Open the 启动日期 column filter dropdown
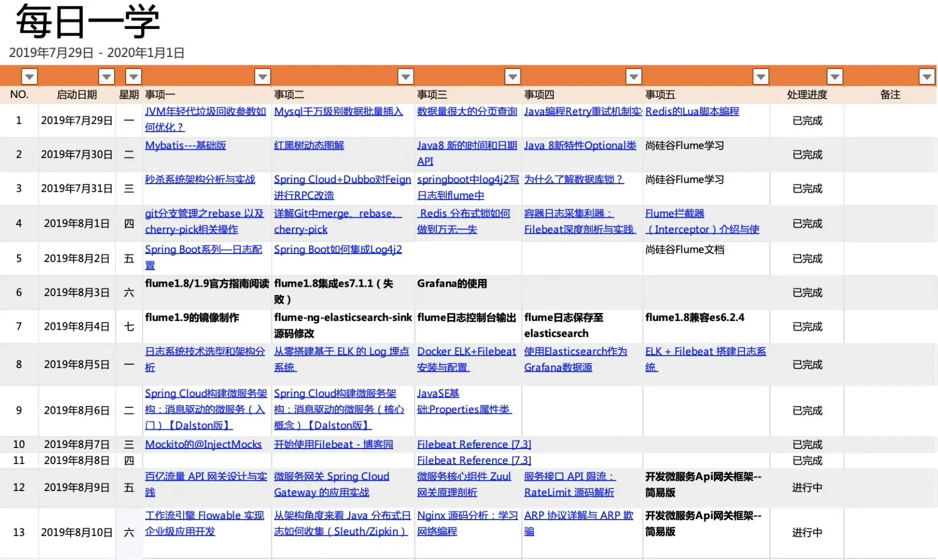Image resolution: width=938 pixels, height=560 pixels. pos(106,77)
